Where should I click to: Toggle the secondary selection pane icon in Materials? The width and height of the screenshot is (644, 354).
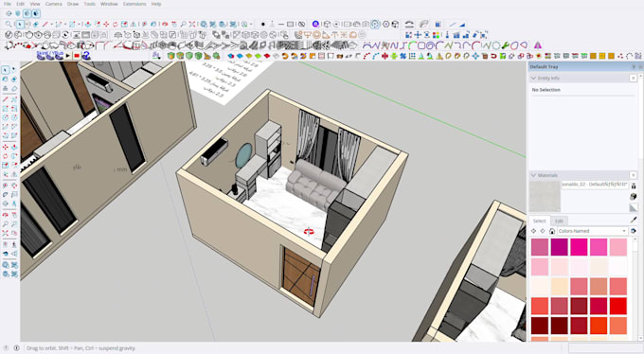click(634, 186)
